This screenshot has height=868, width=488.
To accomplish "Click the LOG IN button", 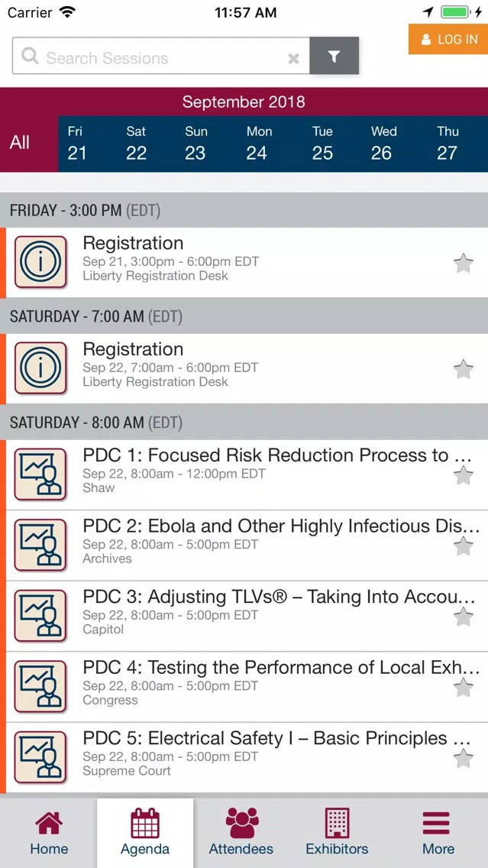I will pos(448,39).
